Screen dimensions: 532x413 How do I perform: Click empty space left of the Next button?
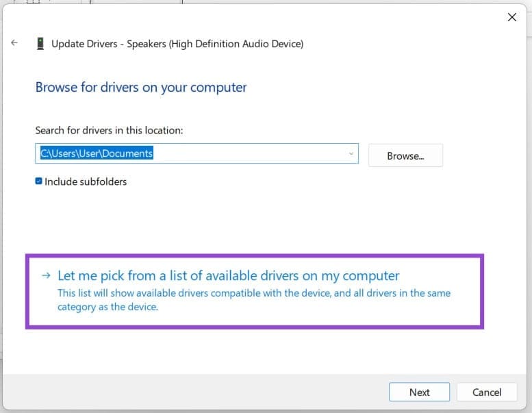point(205,392)
